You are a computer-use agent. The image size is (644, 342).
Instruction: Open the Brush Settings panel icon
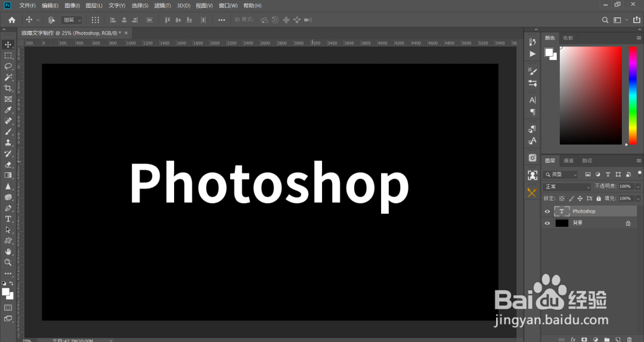(532, 71)
